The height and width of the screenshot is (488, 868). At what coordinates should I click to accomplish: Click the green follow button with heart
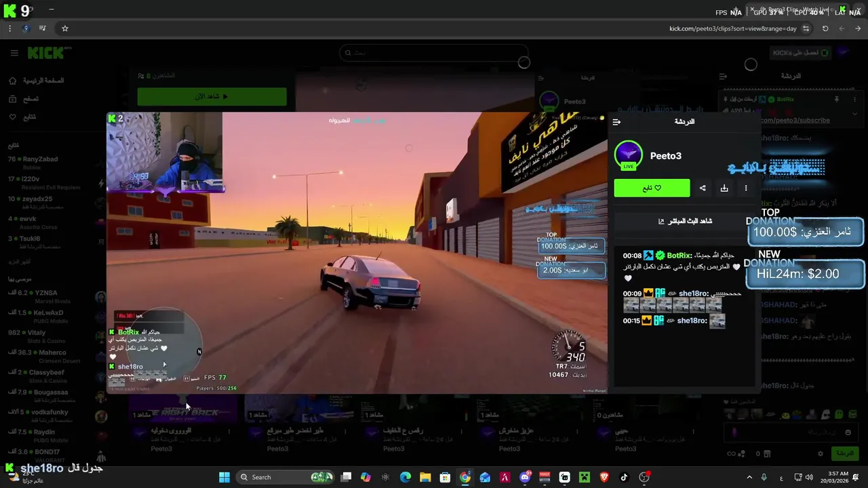652,188
